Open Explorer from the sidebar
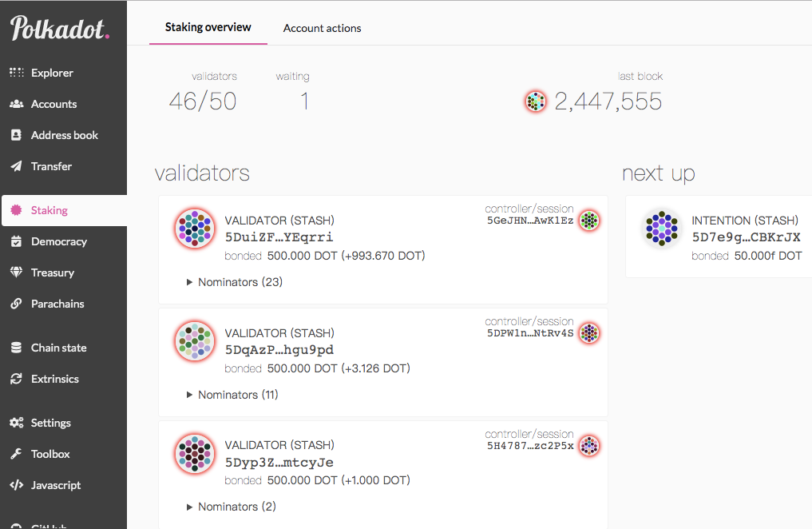The image size is (812, 529). point(52,73)
